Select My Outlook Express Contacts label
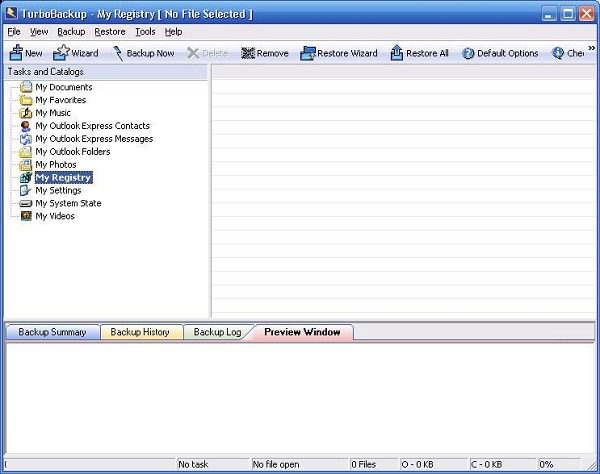Viewport: 600px width, 474px height. (x=93, y=126)
